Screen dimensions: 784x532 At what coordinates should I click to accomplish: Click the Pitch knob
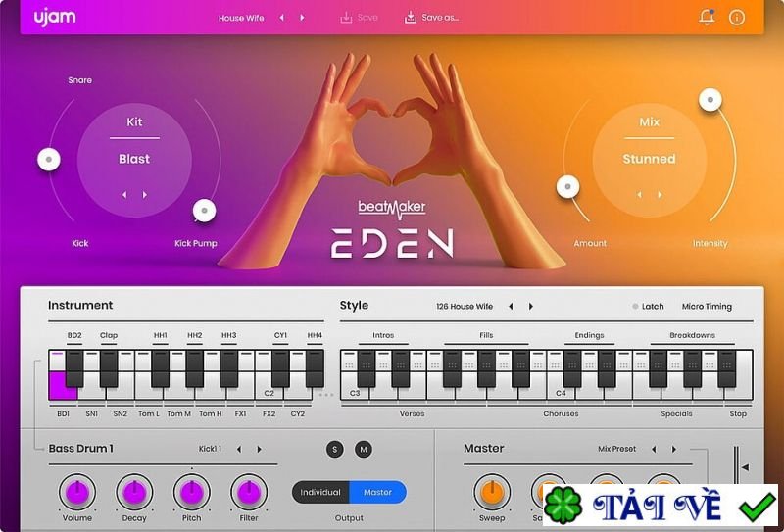(191, 492)
